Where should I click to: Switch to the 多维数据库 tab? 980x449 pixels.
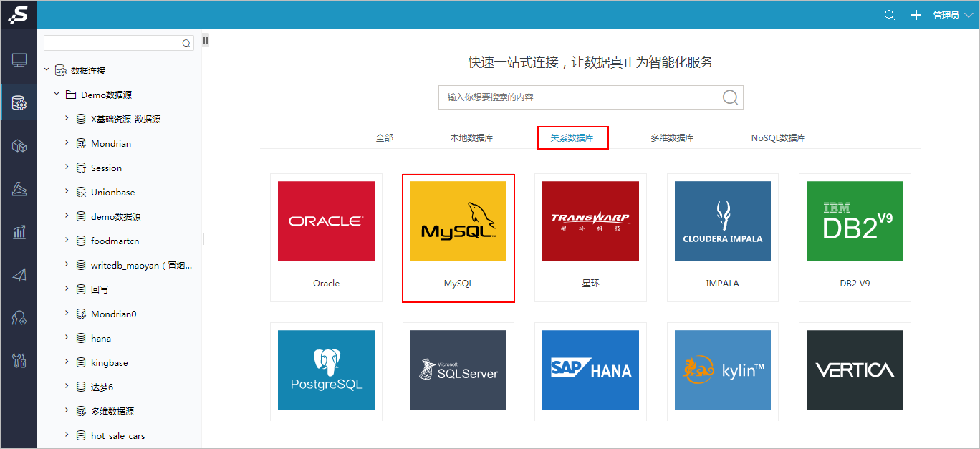[x=672, y=137]
